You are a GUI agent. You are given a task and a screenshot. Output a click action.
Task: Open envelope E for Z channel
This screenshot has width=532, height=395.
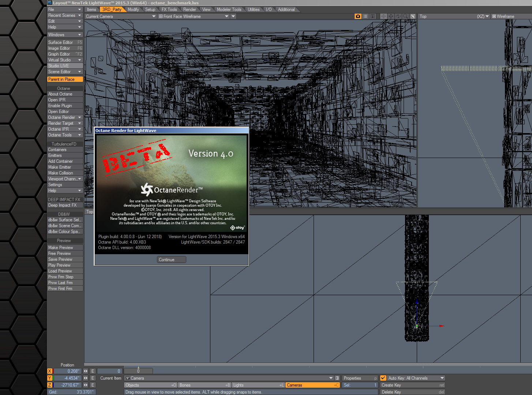93,385
